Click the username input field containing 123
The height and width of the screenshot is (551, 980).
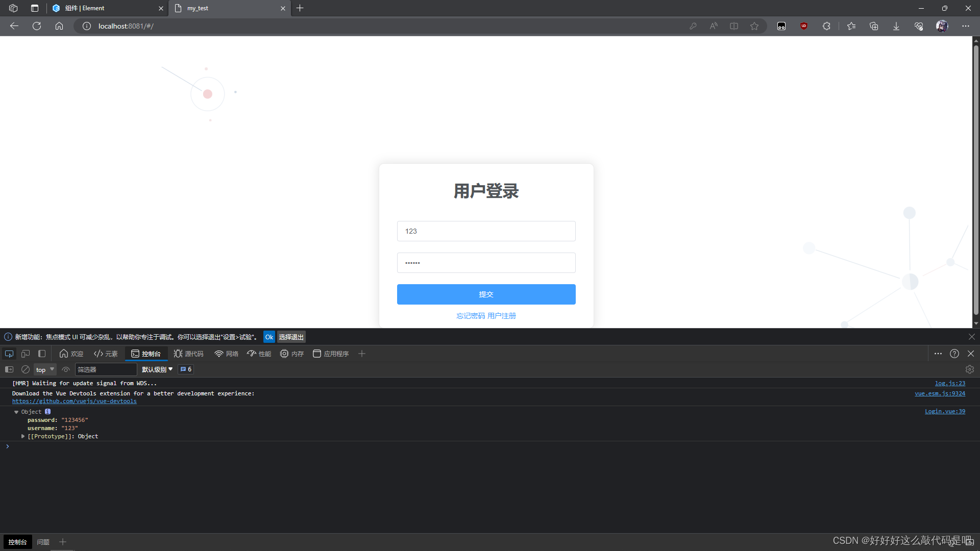click(x=486, y=231)
